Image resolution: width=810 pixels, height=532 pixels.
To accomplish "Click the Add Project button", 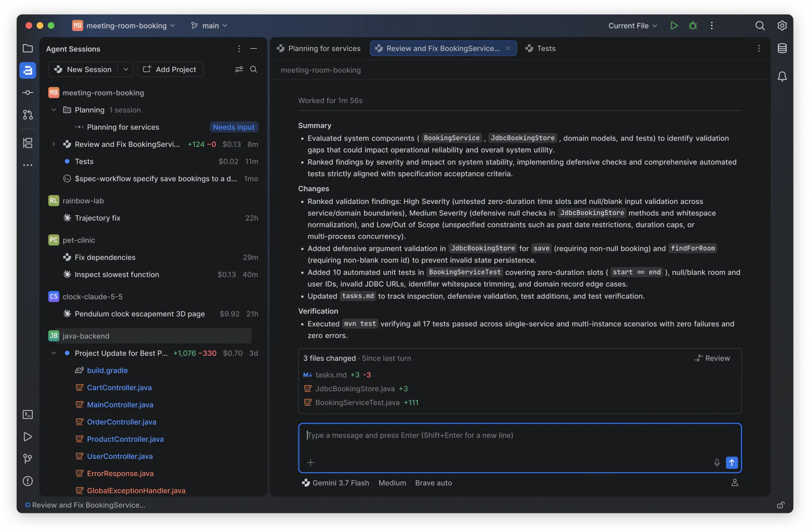I will coord(170,69).
